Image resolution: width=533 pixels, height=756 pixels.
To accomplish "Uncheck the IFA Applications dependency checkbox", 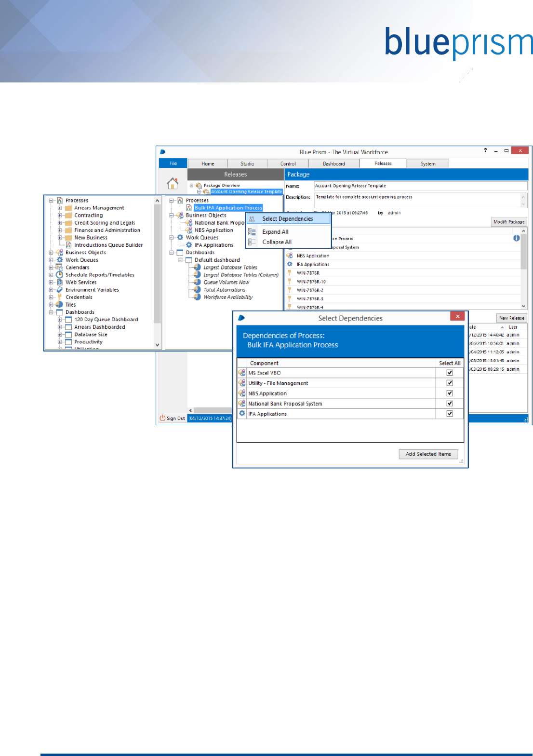I will coord(450,414).
